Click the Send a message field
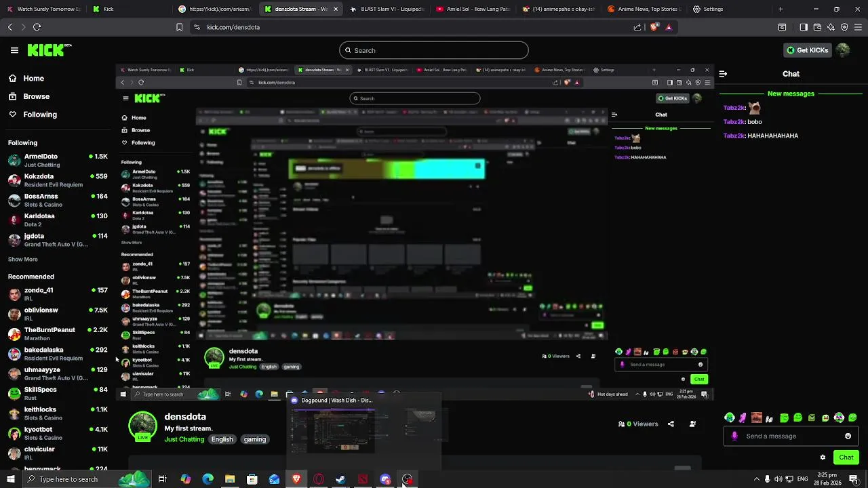 [x=791, y=436]
